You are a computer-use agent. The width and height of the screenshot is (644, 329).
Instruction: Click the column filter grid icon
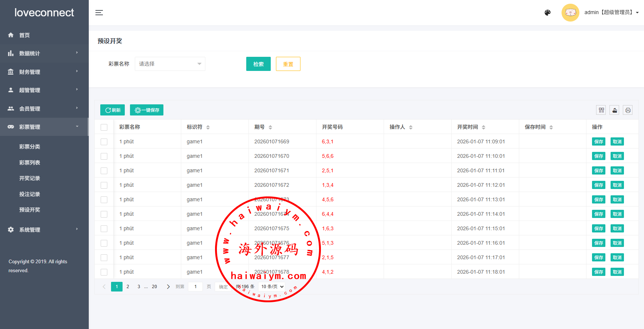click(x=601, y=110)
